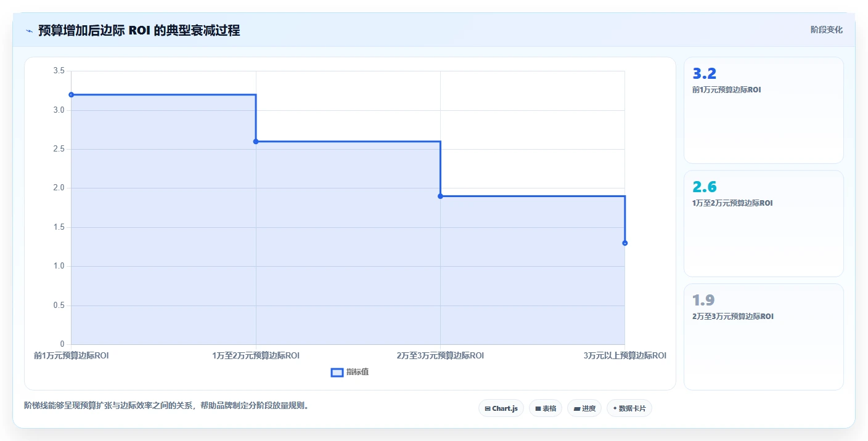Click the lightning icon beside the title
This screenshot has width=868, height=441.
(29, 31)
